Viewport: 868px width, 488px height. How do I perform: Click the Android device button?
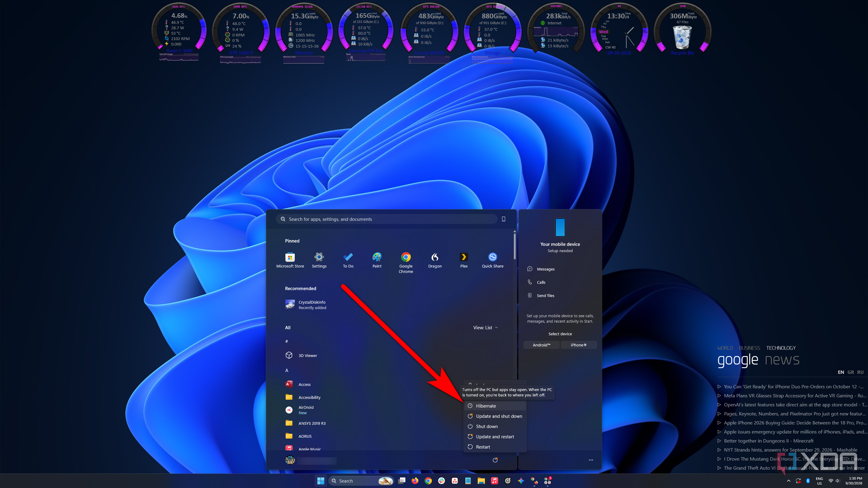541,345
